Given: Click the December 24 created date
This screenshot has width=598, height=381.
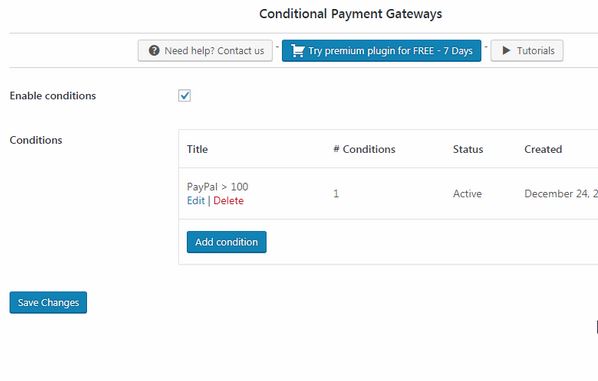Looking at the screenshot, I should pos(561,194).
